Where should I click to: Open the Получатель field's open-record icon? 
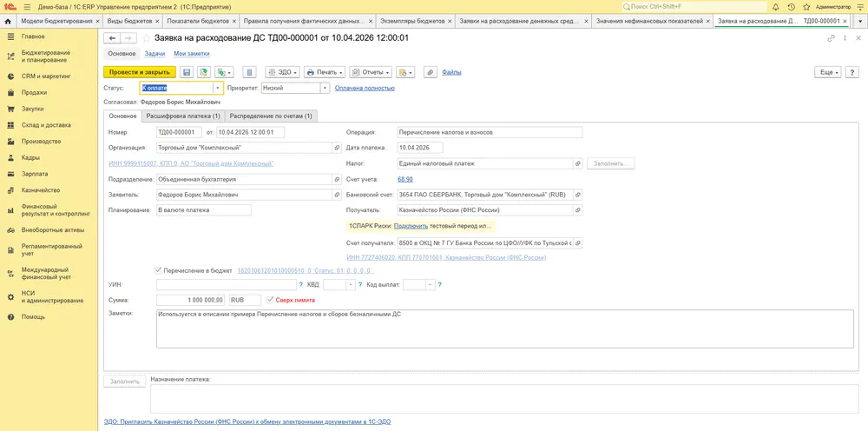[x=578, y=210]
